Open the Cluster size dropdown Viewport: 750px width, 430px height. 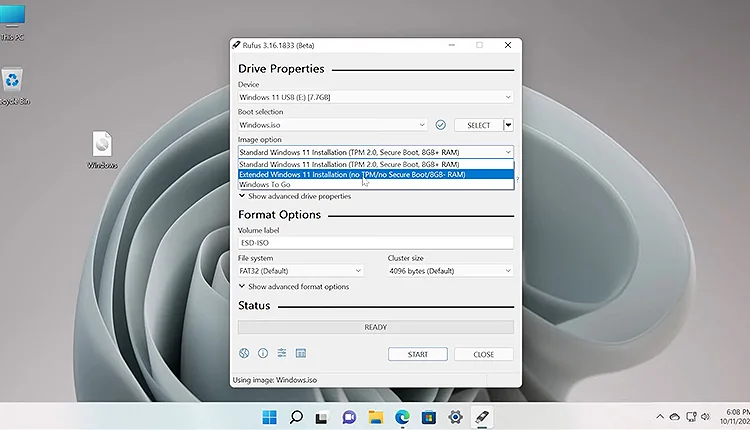pyautogui.click(x=451, y=271)
